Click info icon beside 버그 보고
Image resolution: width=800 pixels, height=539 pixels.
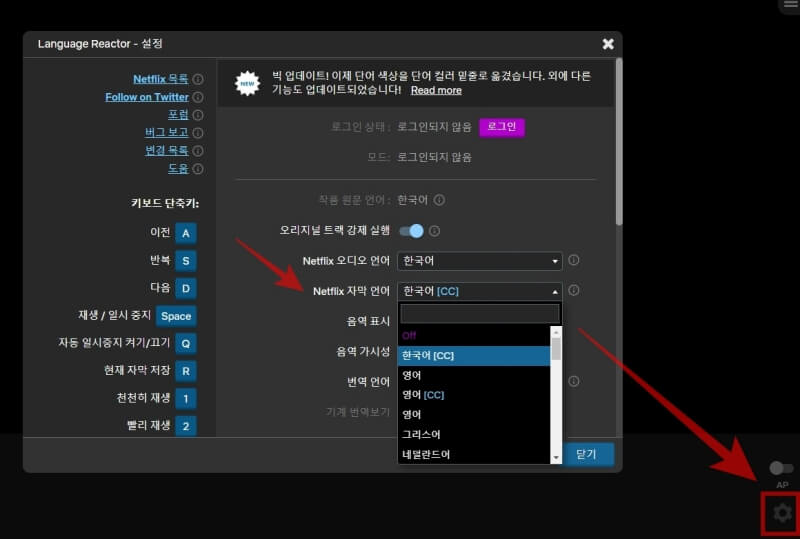pos(198,133)
